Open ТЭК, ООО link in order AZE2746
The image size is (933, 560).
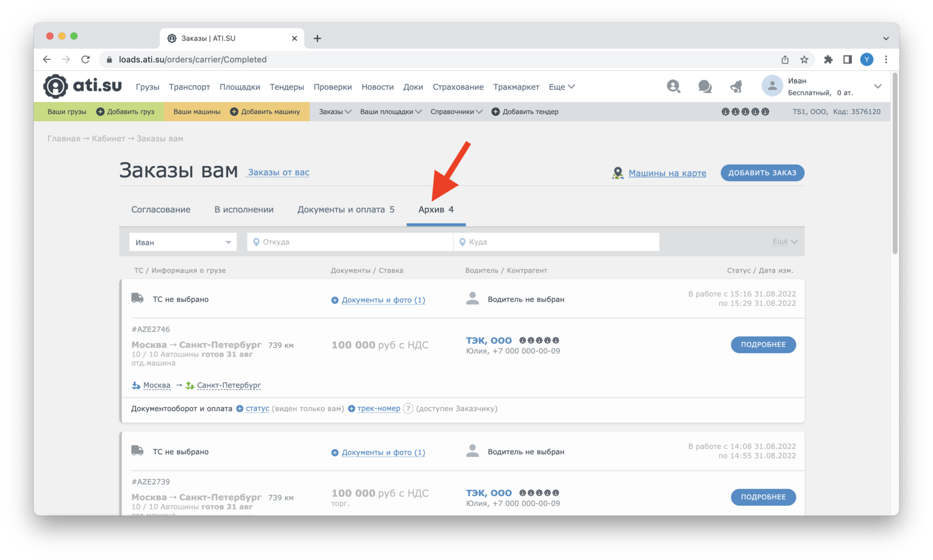(489, 340)
